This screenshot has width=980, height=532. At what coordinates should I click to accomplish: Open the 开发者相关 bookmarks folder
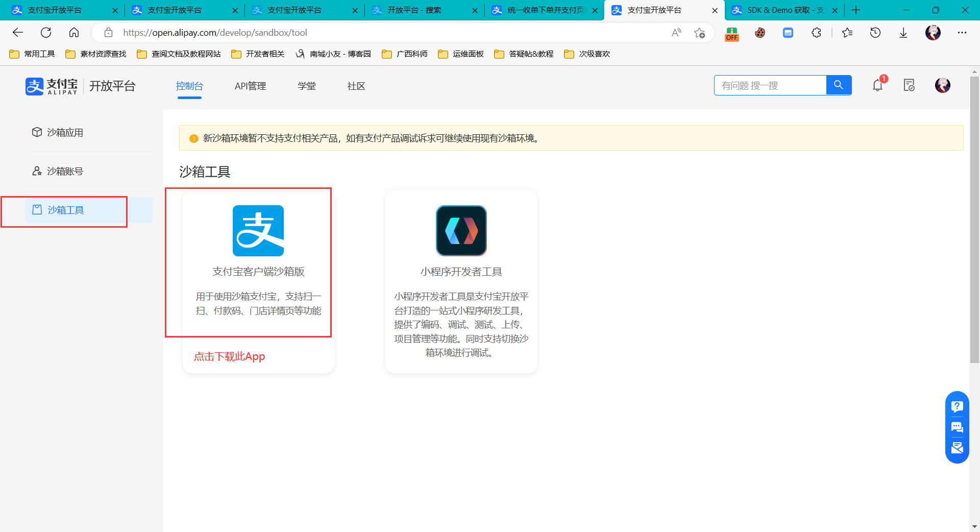(258, 54)
